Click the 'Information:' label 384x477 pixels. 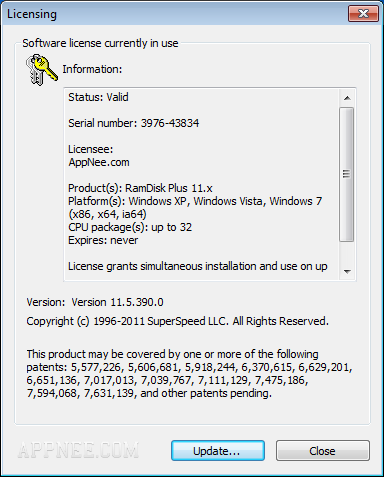point(92,69)
